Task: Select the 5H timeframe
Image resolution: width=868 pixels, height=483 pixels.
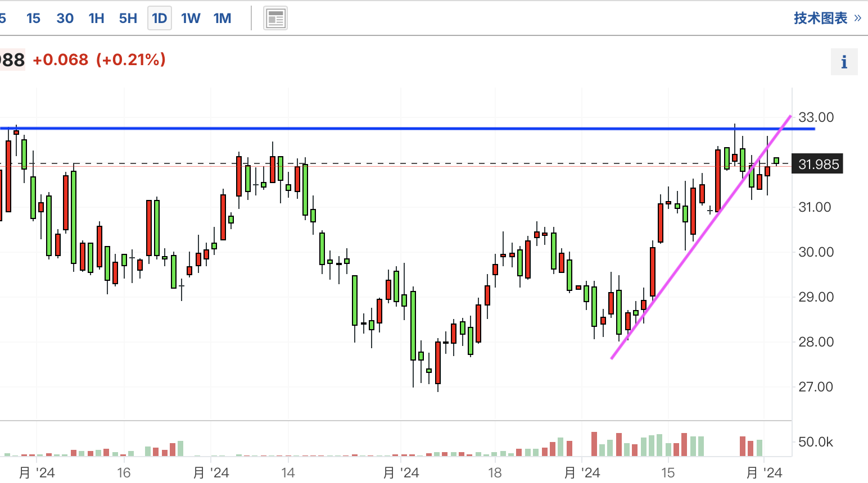Action: tap(128, 19)
